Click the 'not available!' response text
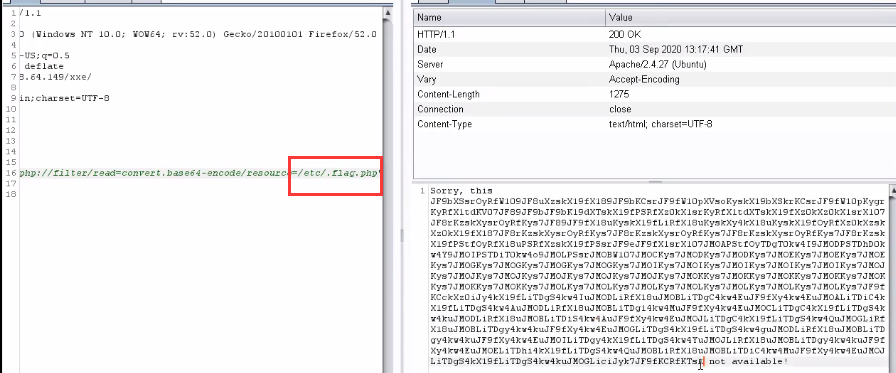This screenshot has height=373, width=896. 748,362
